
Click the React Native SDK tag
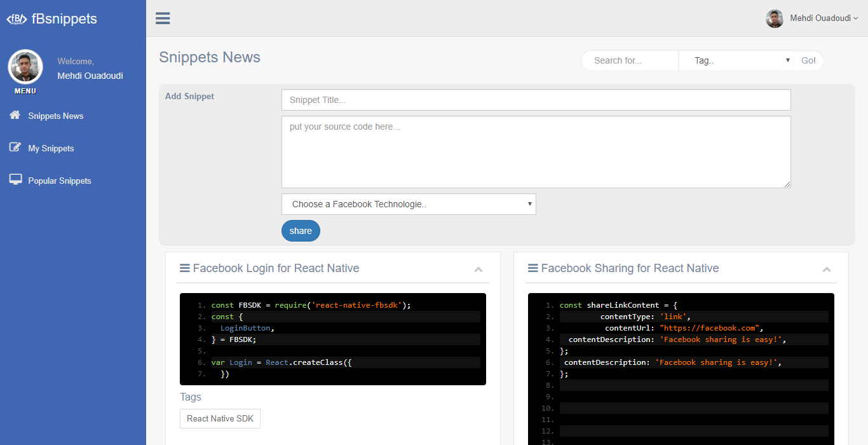220,418
